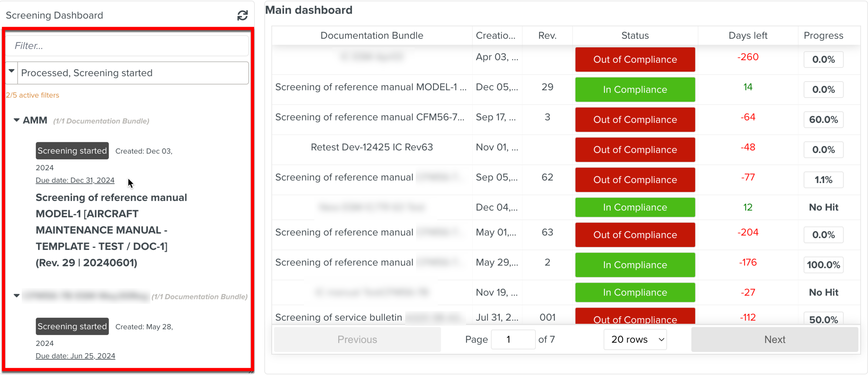Collapse the AMM documentation group
The image size is (868, 375).
[16, 120]
